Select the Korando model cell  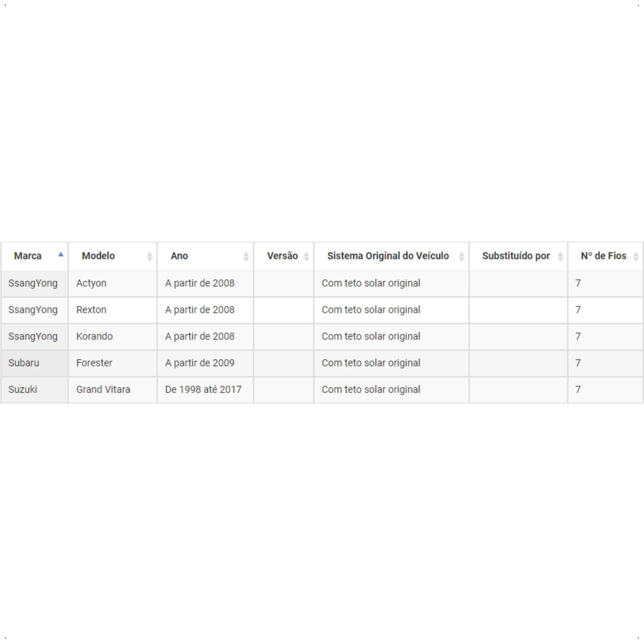click(x=113, y=336)
